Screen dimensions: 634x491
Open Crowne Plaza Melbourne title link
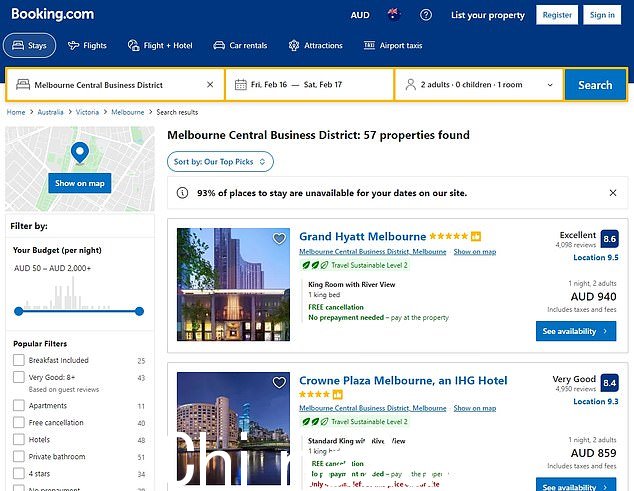[x=403, y=381]
